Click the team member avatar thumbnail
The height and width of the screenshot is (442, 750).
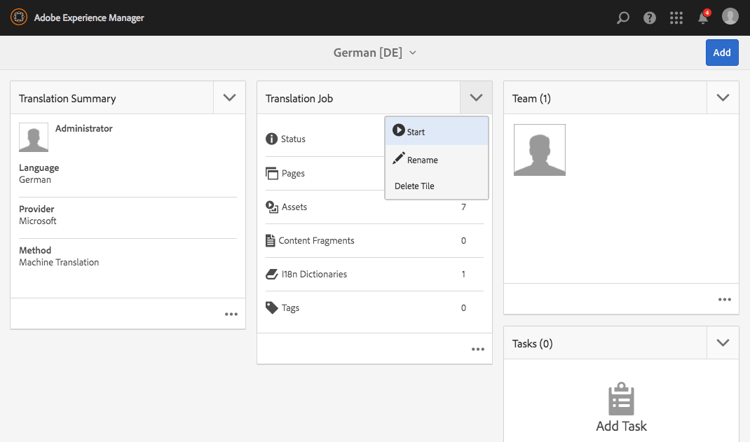pyautogui.click(x=539, y=150)
